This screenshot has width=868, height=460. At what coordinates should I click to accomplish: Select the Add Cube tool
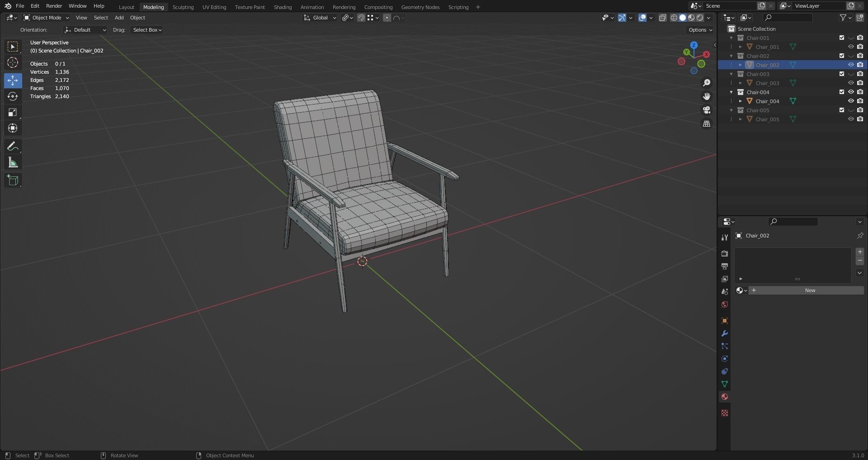pyautogui.click(x=13, y=180)
